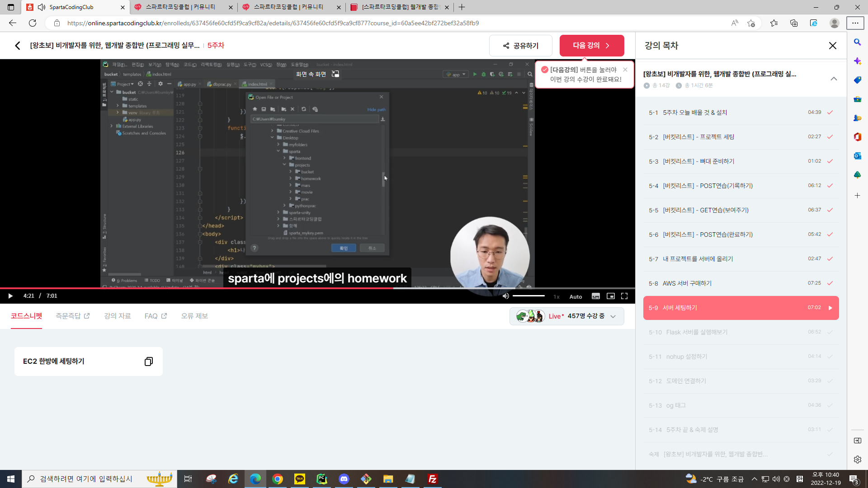The image size is (868, 488).
Task: Open lecture 5-8 AWS 서버 구매하기
Action: click(741, 283)
